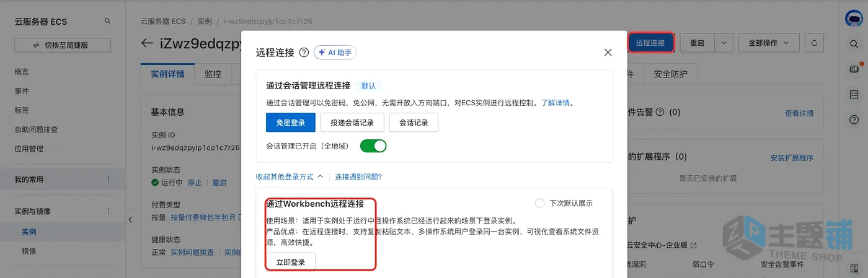This screenshot has height=278, width=868.
Task: Click the magnifier icon in right toolbar
Action: [854, 44]
